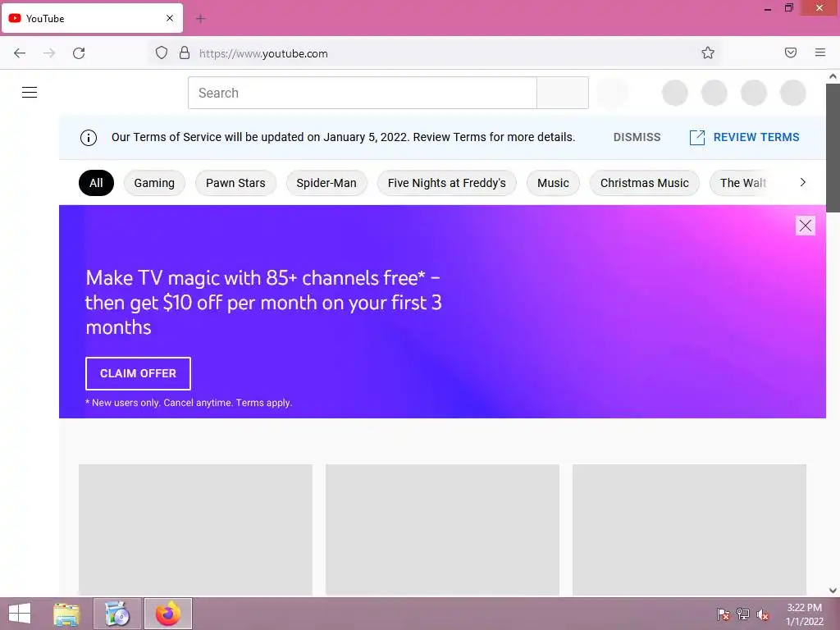Select the Pawn Stars filter chip
The height and width of the screenshot is (630, 840).
coord(235,183)
